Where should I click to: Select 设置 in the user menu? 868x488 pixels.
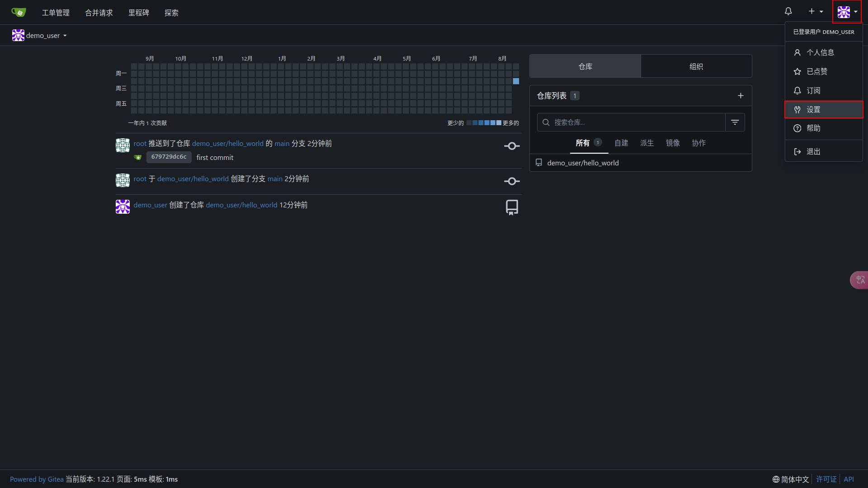pos(824,109)
